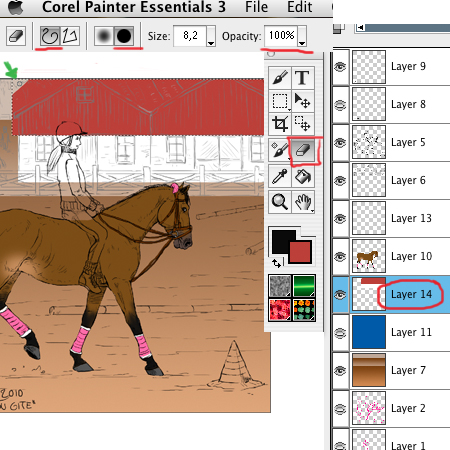Open the Edit menu

point(299,7)
